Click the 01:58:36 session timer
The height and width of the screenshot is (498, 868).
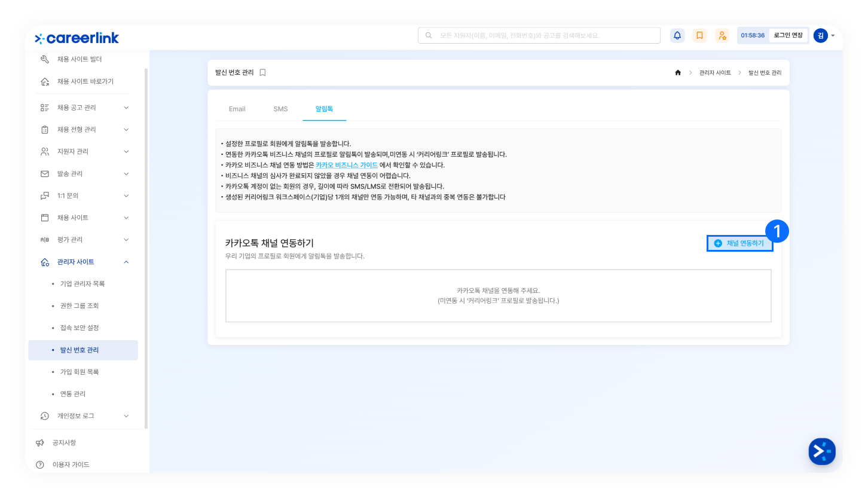coord(753,35)
